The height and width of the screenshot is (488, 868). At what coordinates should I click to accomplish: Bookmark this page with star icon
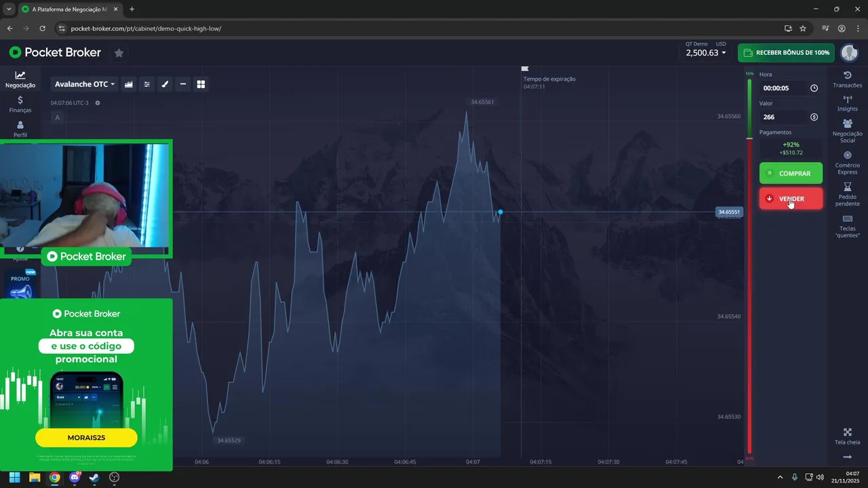803,28
